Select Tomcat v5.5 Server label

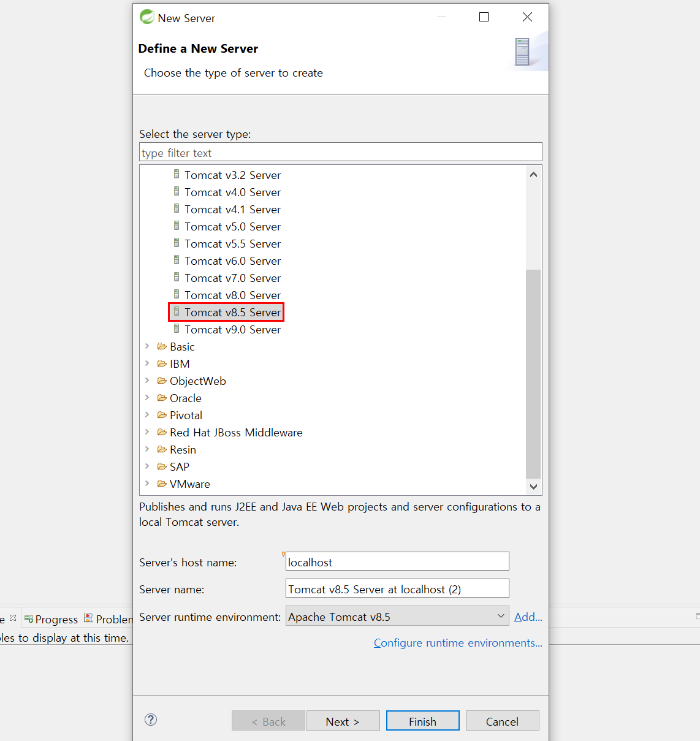tap(233, 244)
